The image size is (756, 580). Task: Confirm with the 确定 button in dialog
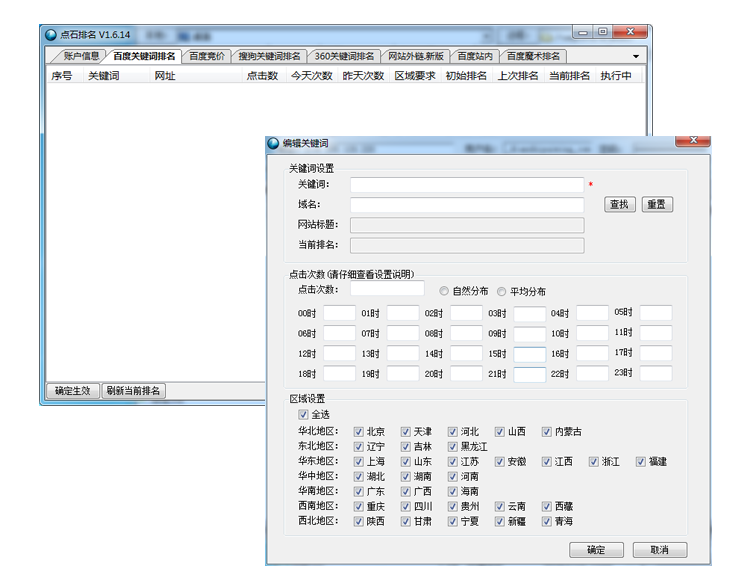596,550
